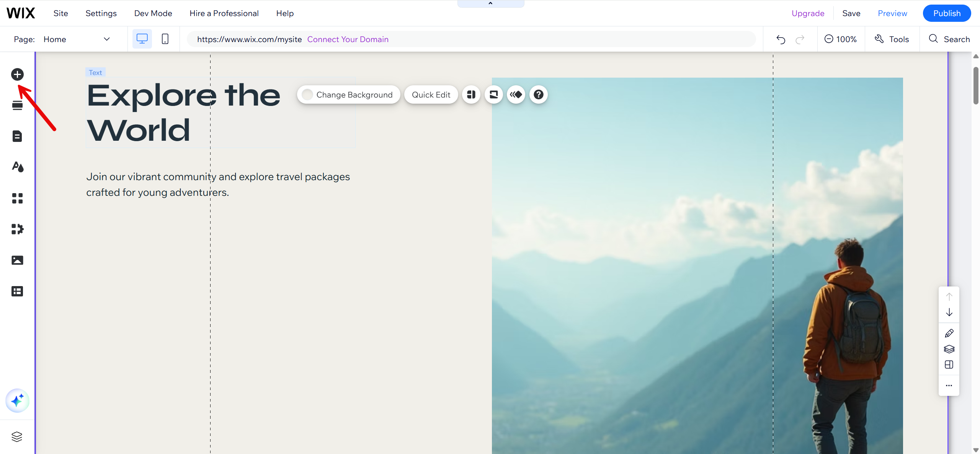
Task: Open the Add Elements panel
Action: [17, 74]
